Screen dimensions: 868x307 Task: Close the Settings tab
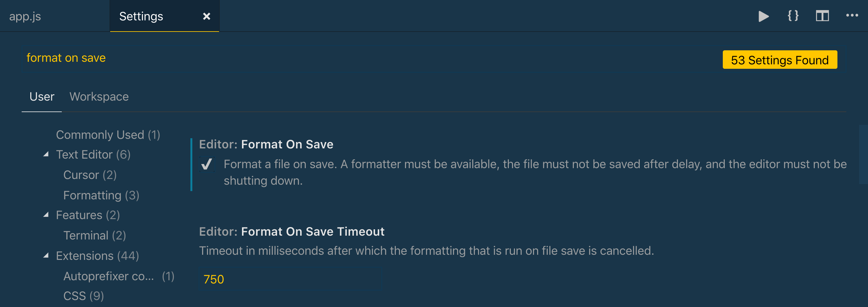pos(207,16)
